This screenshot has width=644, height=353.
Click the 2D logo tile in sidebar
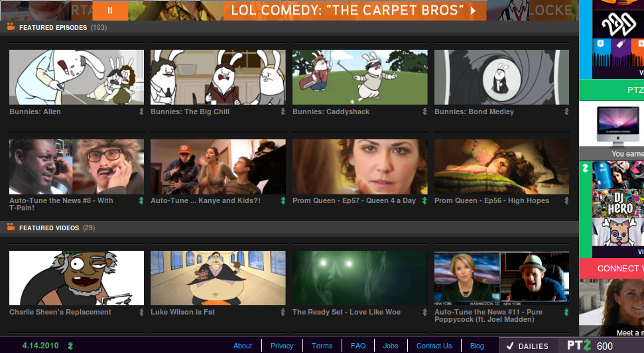click(618, 25)
